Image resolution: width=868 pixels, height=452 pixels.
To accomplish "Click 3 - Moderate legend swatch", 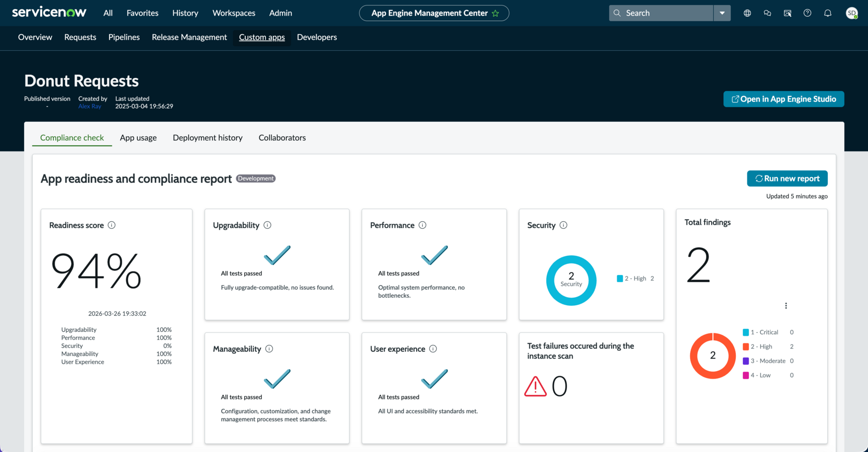I will (746, 361).
